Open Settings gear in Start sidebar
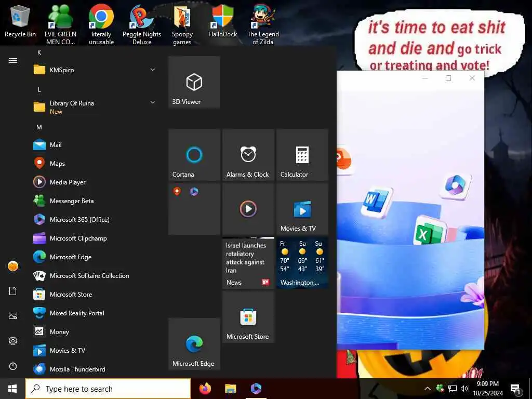 click(x=13, y=341)
